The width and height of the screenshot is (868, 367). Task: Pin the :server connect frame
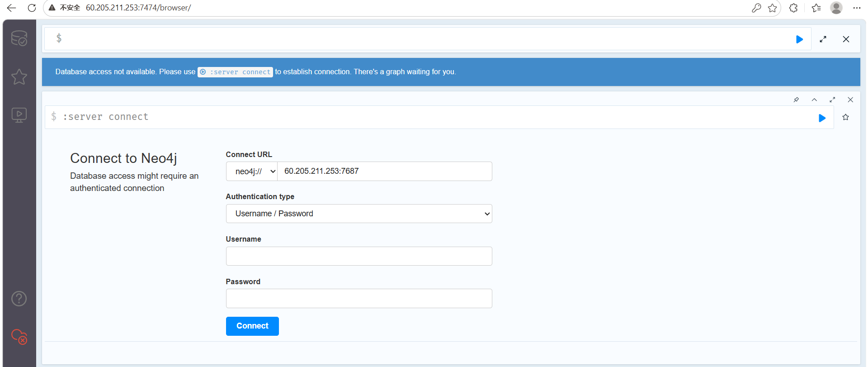click(x=796, y=100)
